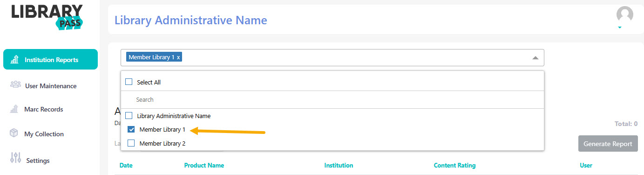Remove Member Library 1 tag with x
Viewport: 644px width, 175px height.
178,57
